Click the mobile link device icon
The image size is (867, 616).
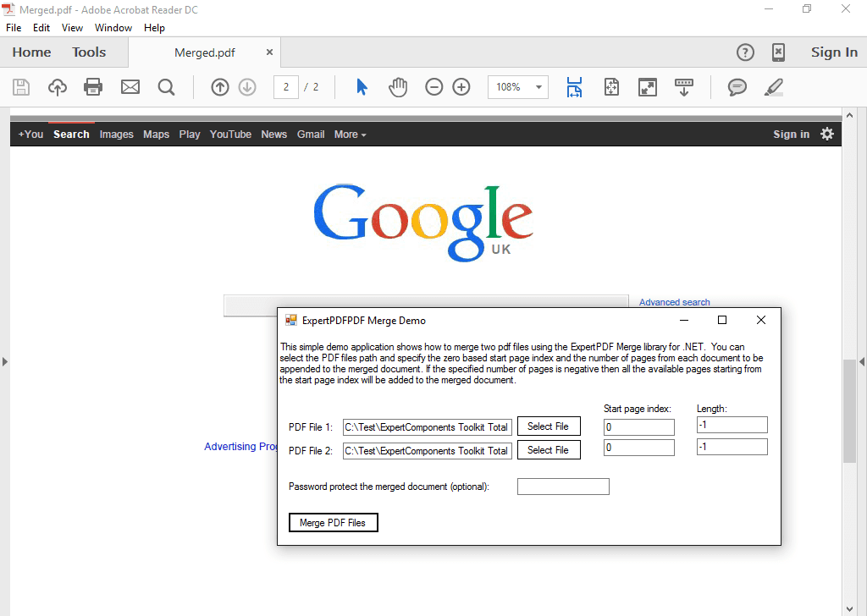click(x=778, y=52)
